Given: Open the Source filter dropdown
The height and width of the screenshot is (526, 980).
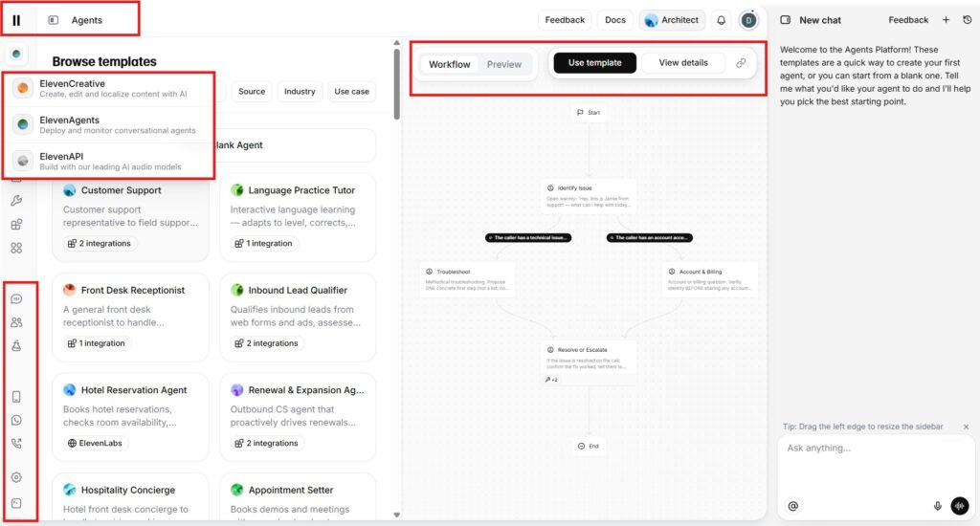Looking at the screenshot, I should click(252, 91).
